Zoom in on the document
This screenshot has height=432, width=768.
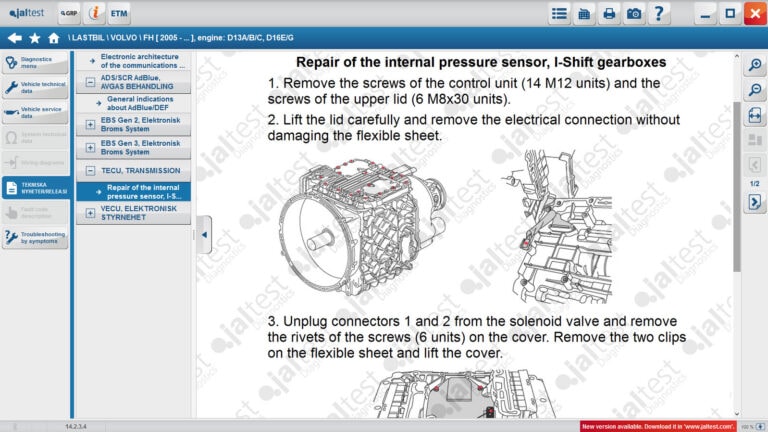755,65
